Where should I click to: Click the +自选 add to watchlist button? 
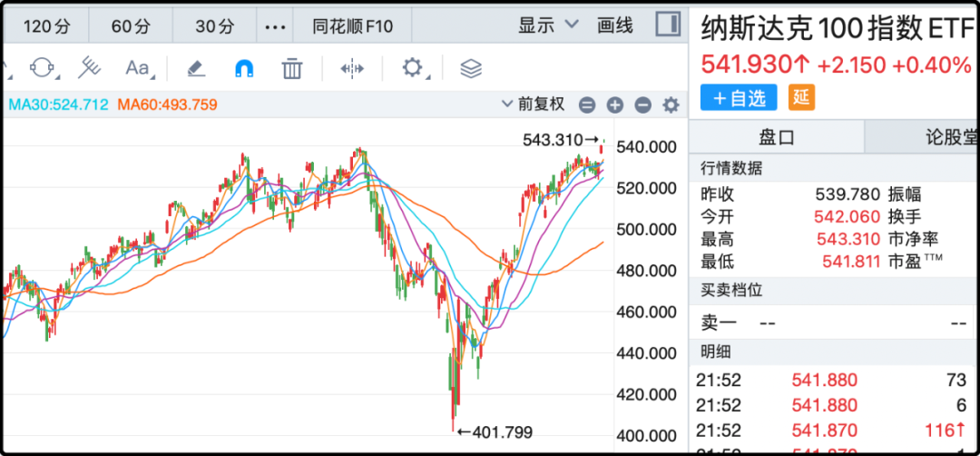coord(740,98)
